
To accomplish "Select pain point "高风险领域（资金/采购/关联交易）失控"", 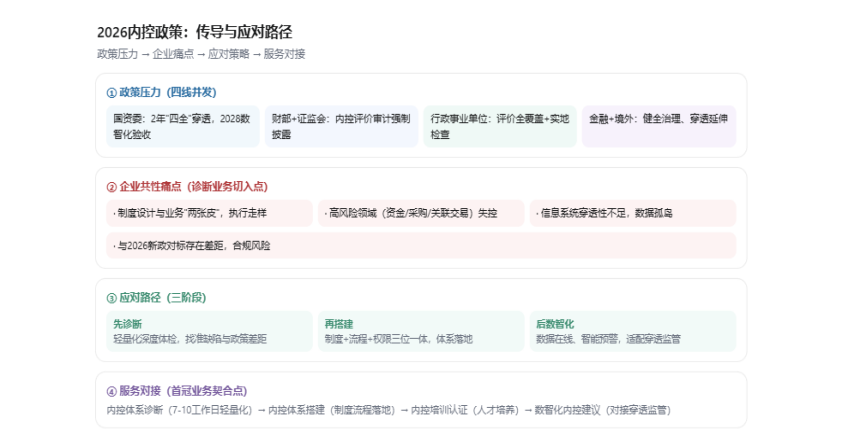I will coord(421,213).
